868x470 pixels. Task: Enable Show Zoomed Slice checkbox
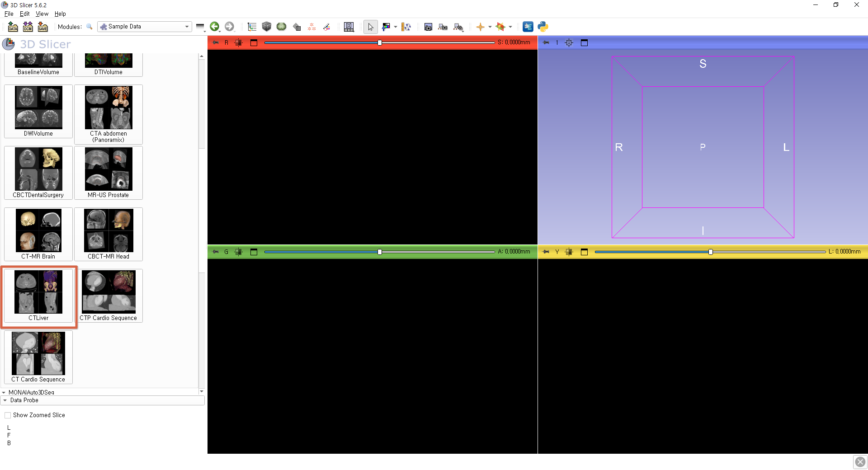point(8,415)
